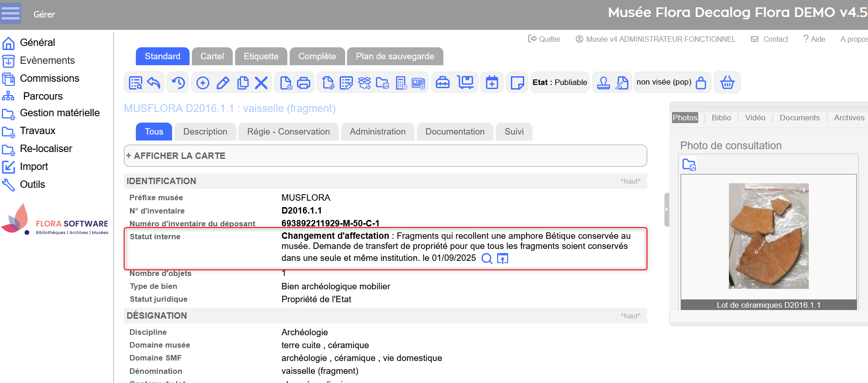Open Gestion matérielle in the sidebar
Image resolution: width=868 pixels, height=383 pixels.
point(60,113)
